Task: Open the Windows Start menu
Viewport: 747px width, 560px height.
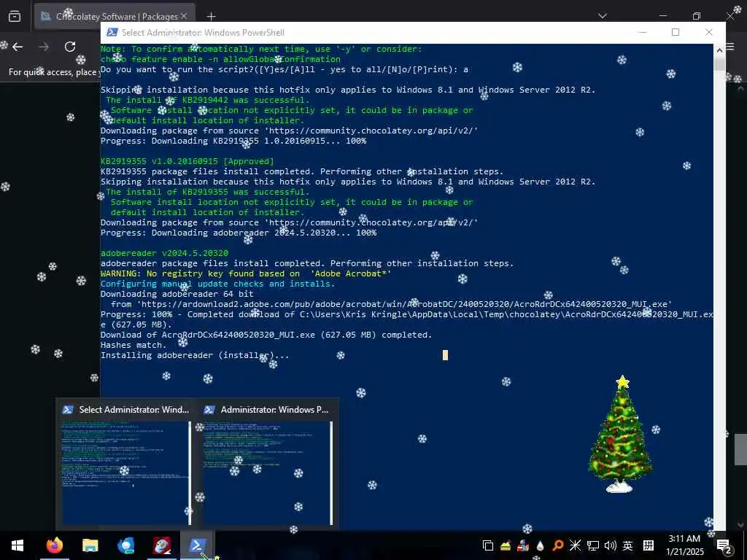Action: coord(18,545)
